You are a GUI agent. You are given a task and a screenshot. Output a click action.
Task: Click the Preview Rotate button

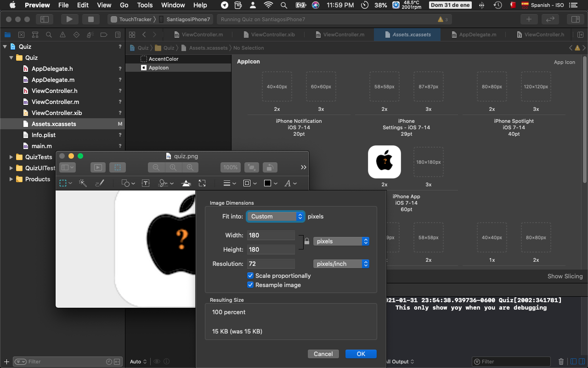point(271,167)
